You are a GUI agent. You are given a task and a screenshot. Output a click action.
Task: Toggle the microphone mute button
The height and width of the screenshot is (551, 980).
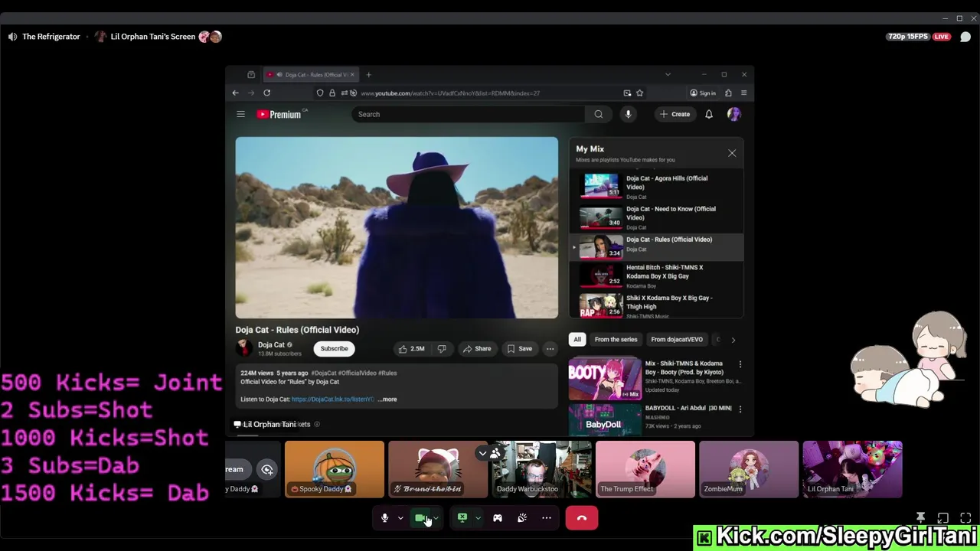point(385,518)
